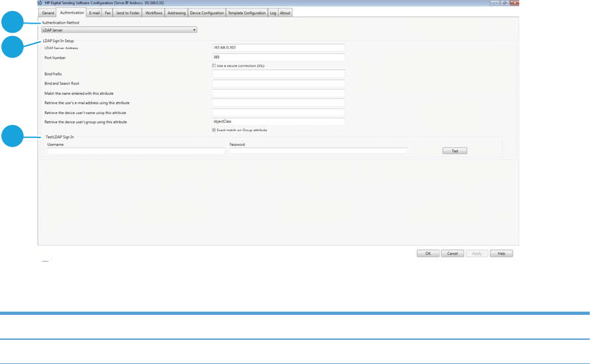Click the Test LDAP Username field
Viewport: 590px width, 364px height.
point(136,151)
